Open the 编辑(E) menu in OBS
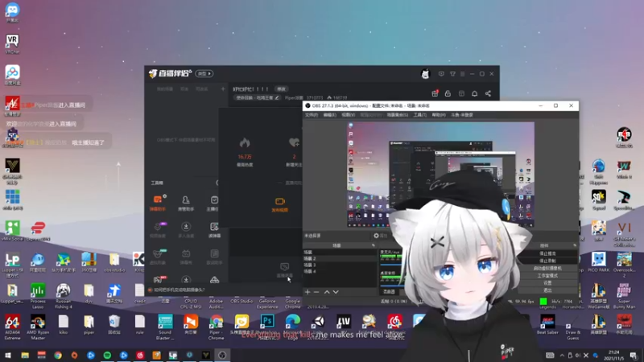Viewport: 644px width, 362px height. tap(330, 115)
